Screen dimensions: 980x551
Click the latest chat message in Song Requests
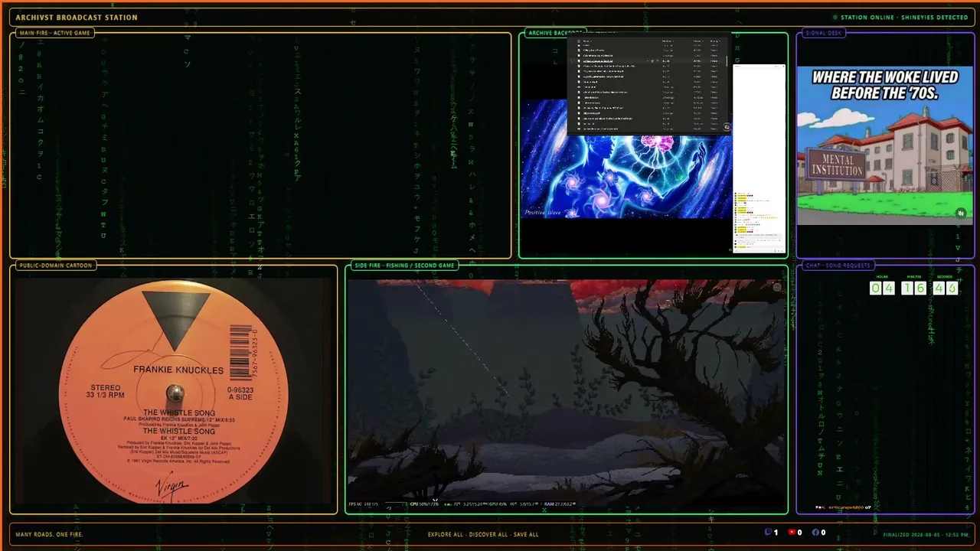844,507
